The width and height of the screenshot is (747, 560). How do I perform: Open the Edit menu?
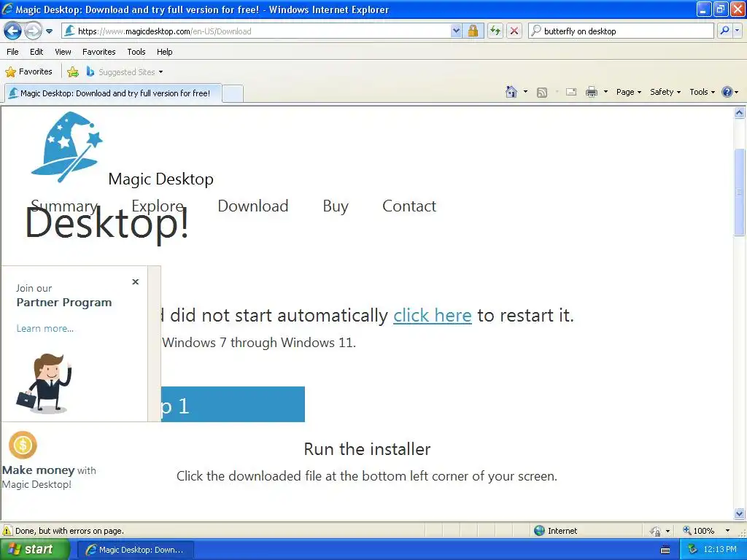(36, 52)
